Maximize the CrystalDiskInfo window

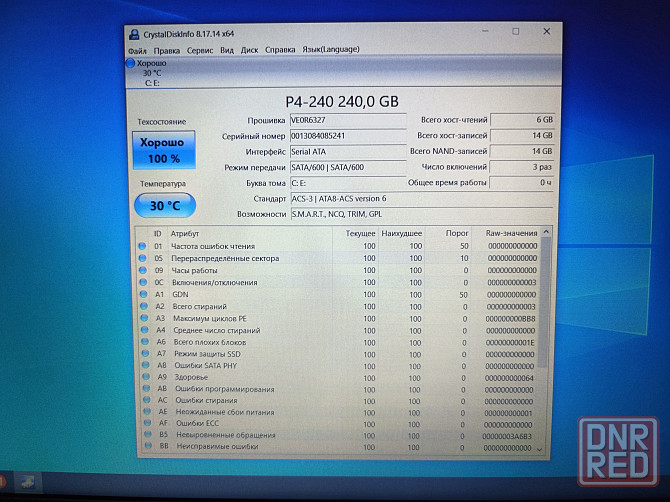516,32
